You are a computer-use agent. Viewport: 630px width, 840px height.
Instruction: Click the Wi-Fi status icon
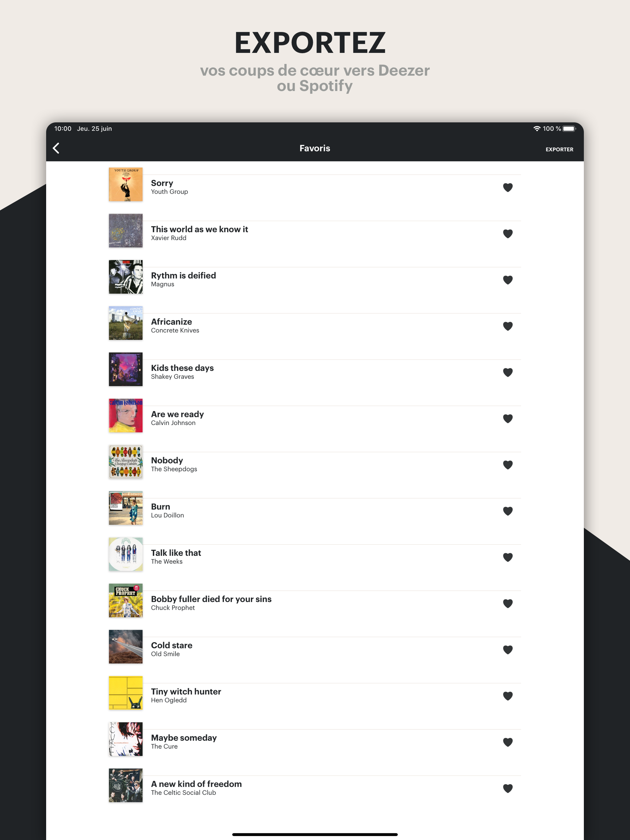pos(536,129)
